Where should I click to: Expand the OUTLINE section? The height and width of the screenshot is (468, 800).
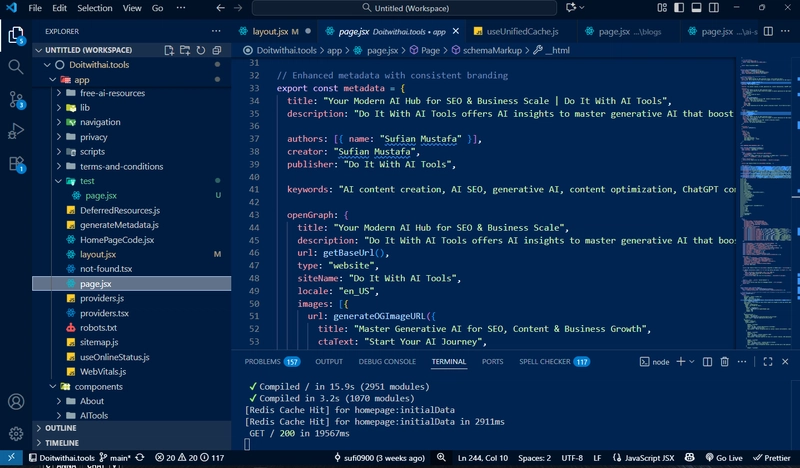coord(60,428)
